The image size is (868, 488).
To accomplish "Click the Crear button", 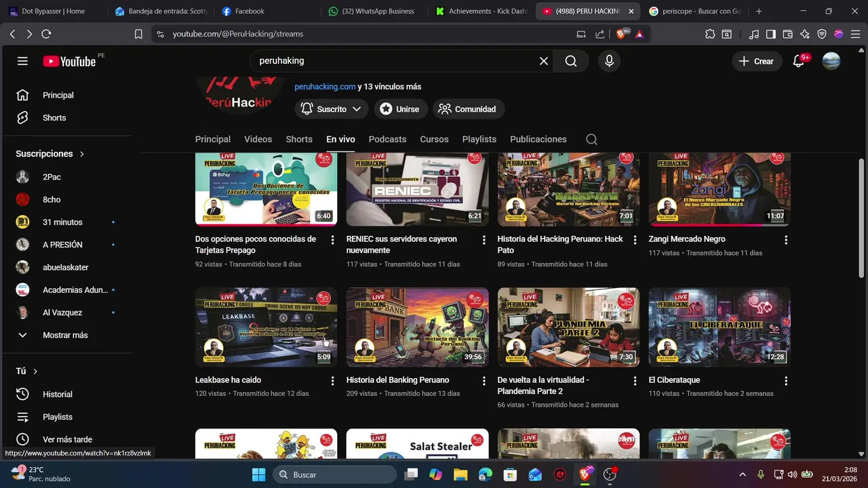I will [756, 61].
